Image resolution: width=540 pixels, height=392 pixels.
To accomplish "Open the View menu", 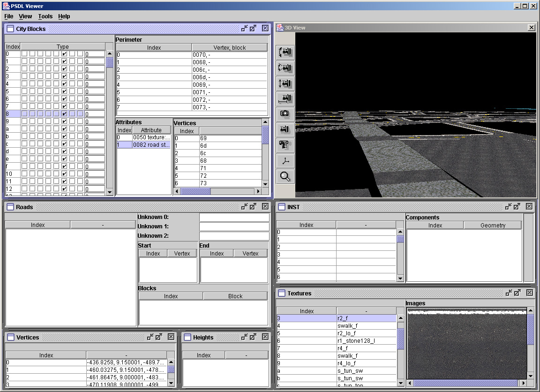I will [x=25, y=16].
